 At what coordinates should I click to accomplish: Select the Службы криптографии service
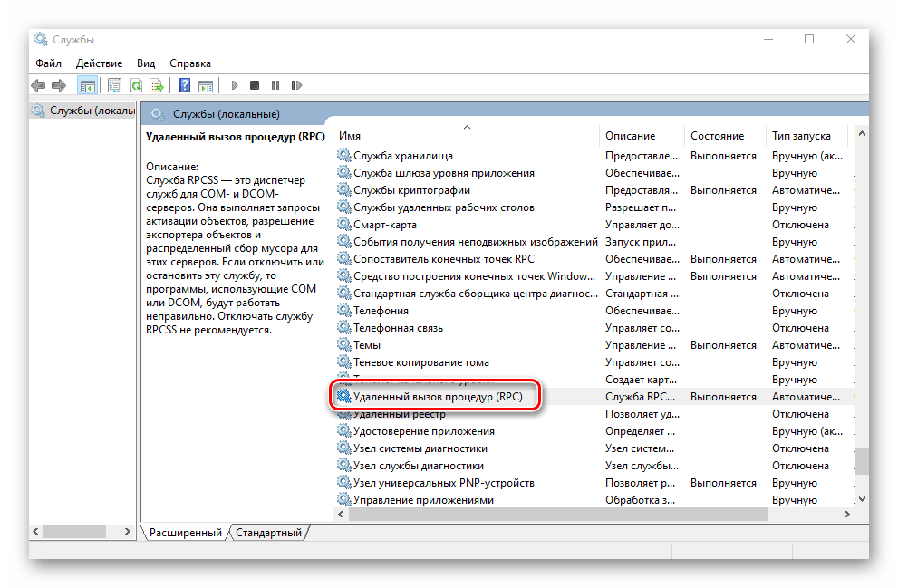[x=411, y=190]
